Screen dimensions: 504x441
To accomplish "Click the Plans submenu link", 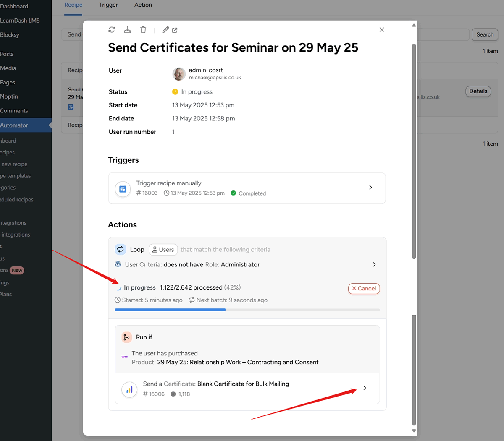I will 6,295.
